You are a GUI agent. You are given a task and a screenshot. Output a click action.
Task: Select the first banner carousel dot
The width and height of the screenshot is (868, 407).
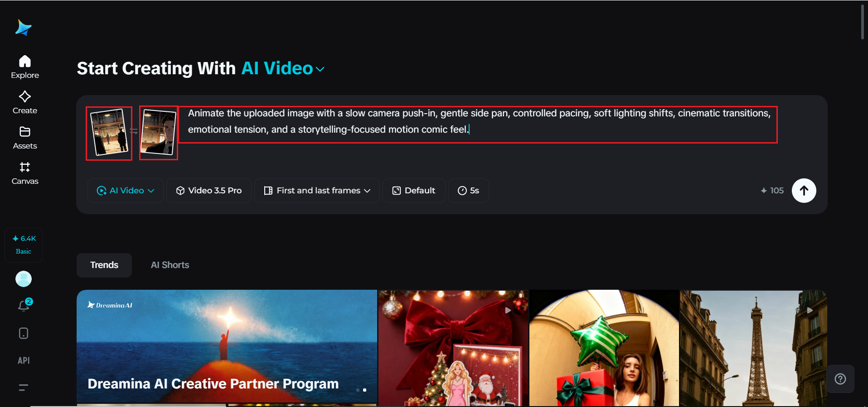pyautogui.click(x=358, y=390)
